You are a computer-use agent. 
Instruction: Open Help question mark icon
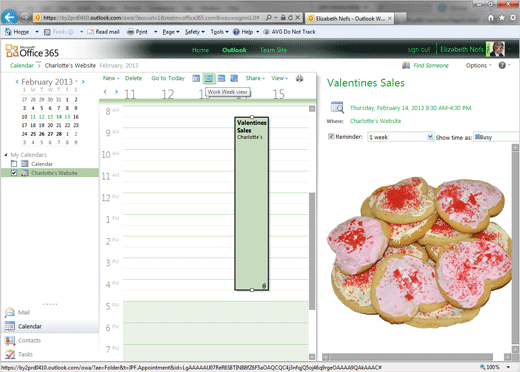(502, 65)
